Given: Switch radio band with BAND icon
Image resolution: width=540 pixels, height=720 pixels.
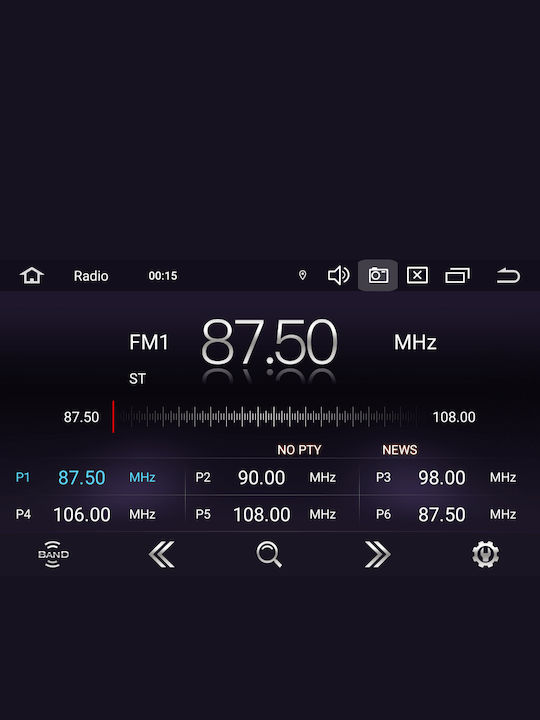Looking at the screenshot, I should point(53,554).
